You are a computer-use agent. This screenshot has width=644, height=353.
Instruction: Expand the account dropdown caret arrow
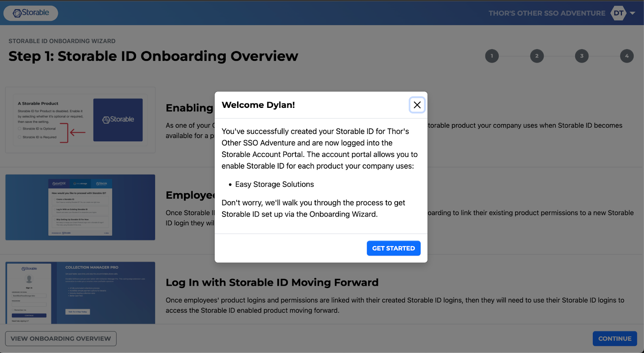click(x=632, y=13)
